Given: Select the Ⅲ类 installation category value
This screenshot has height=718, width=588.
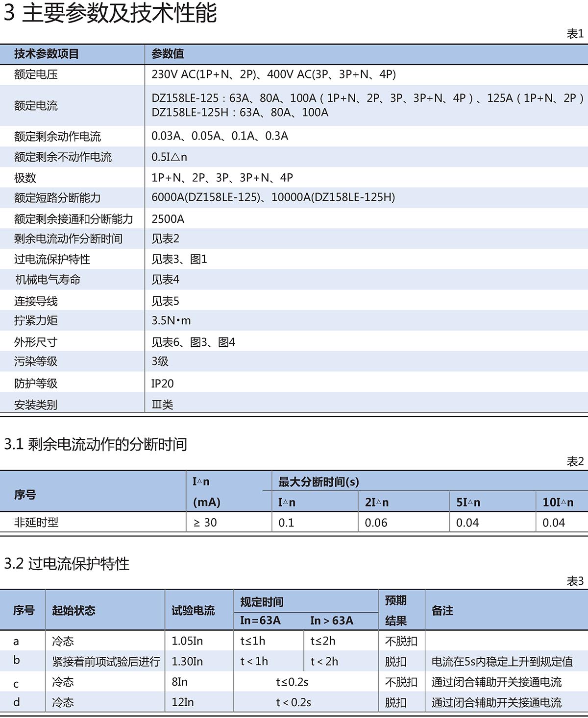Looking at the screenshot, I should (162, 405).
